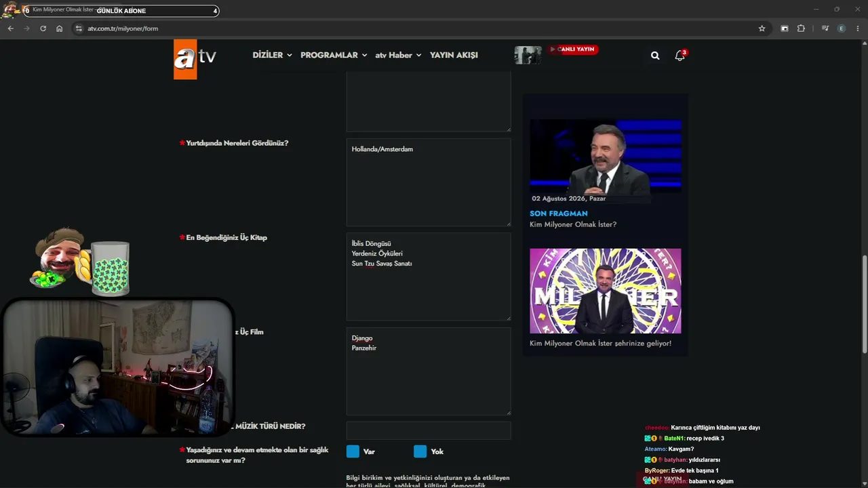Expand the atv Haber dropdown menu
Viewport: 868px width, 488px height.
[398, 55]
